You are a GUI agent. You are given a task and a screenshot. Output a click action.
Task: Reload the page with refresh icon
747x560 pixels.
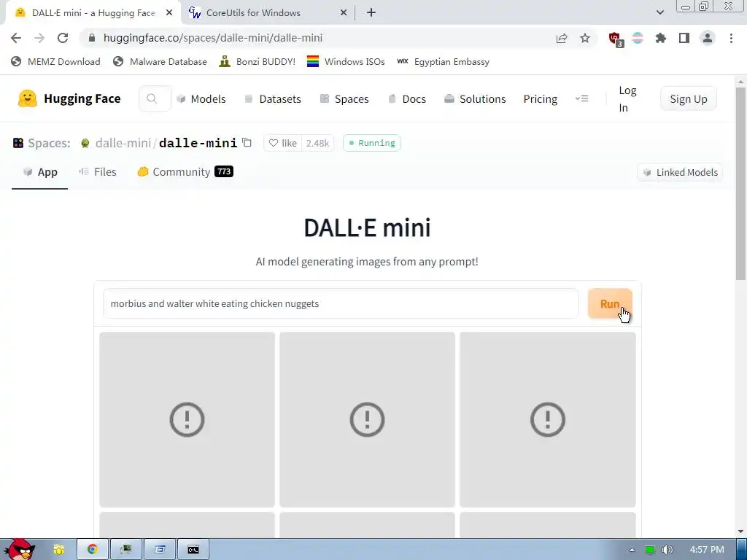(63, 38)
